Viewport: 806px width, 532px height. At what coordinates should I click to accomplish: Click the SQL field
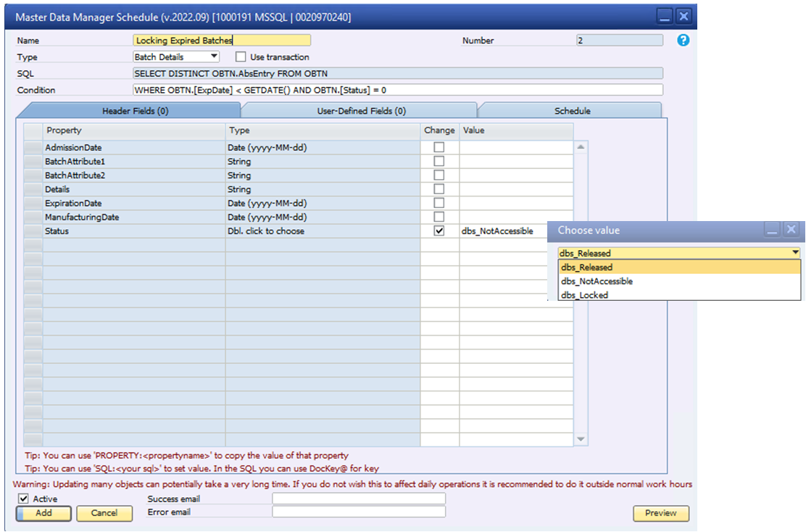(x=398, y=73)
